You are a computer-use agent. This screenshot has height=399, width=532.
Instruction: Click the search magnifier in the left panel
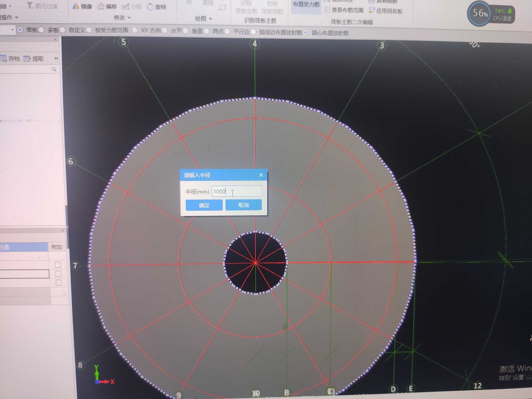point(54,69)
